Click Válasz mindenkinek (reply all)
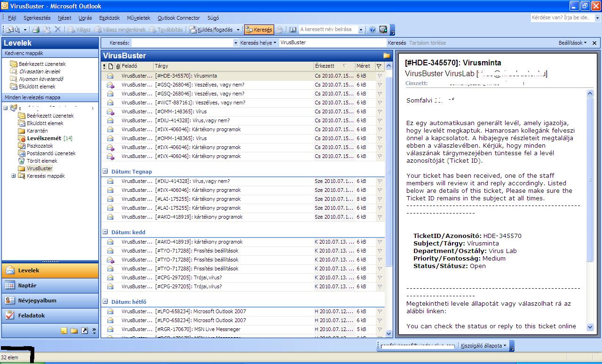This screenshot has height=364, width=602. 120,30
